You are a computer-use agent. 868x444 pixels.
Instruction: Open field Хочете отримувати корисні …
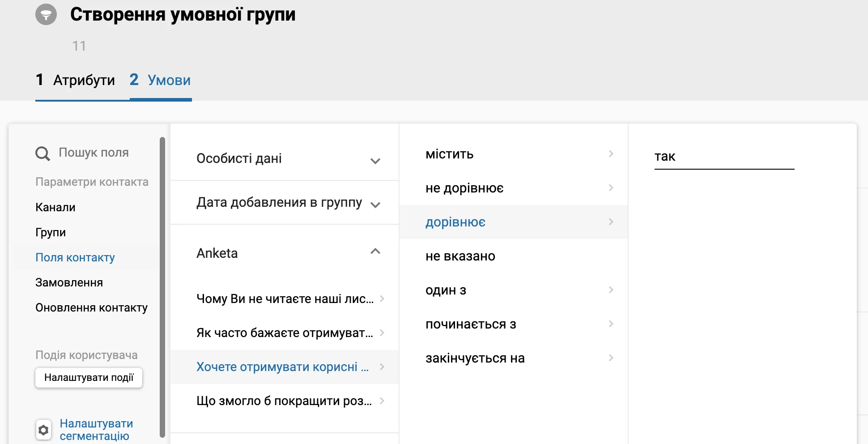tap(285, 367)
